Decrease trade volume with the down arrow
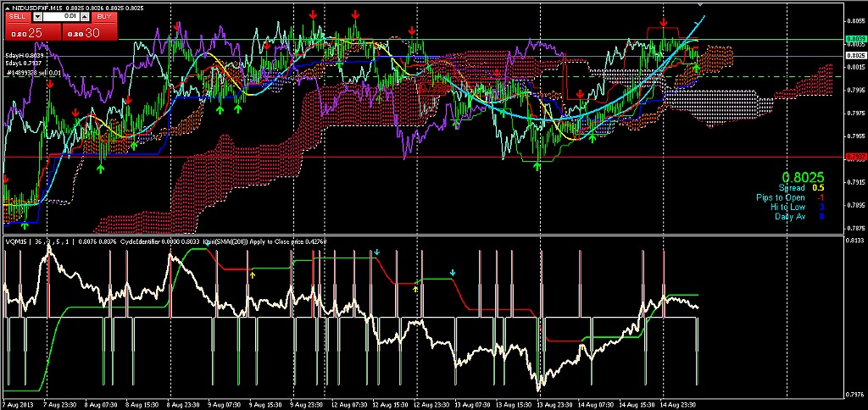Image resolution: width=868 pixels, height=410 pixels. coord(36,16)
